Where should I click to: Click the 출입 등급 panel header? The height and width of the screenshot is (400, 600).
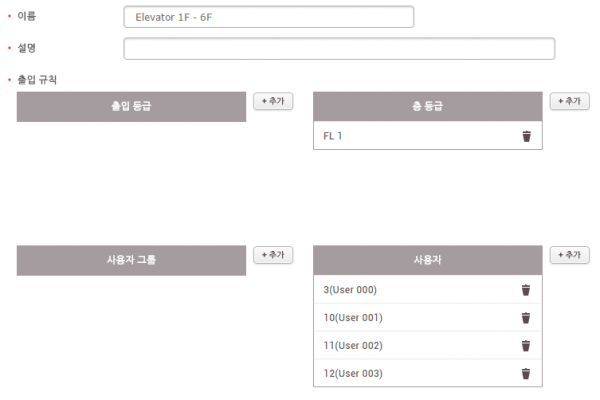pos(131,107)
